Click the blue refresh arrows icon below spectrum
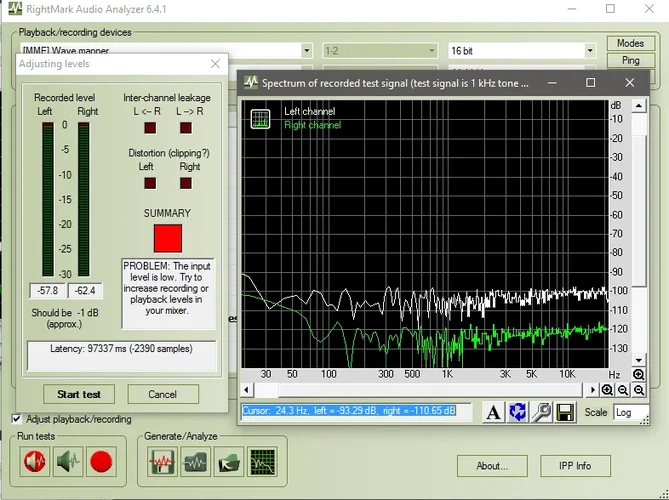The height and width of the screenshot is (500, 669). (517, 412)
